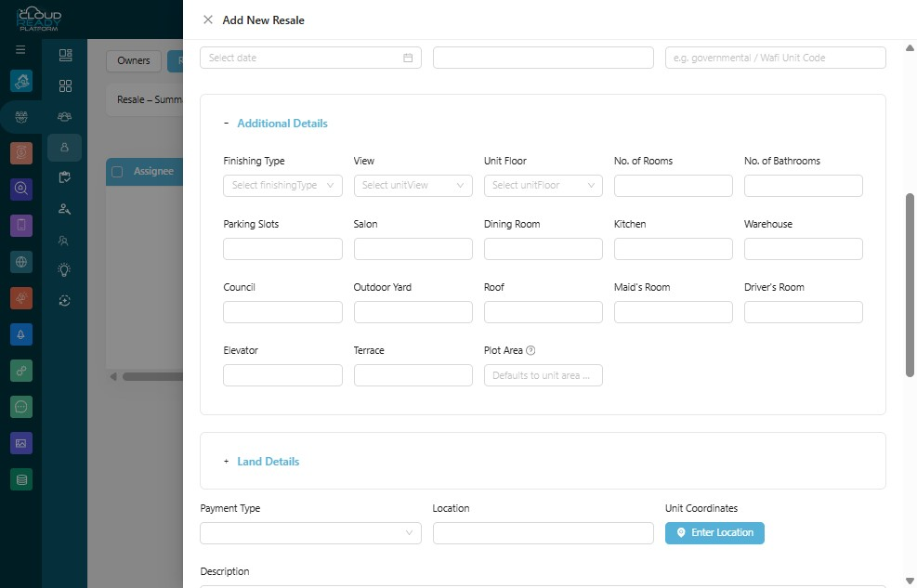917x588 pixels.
Task: Click the Parking Slots field
Action: coord(282,249)
